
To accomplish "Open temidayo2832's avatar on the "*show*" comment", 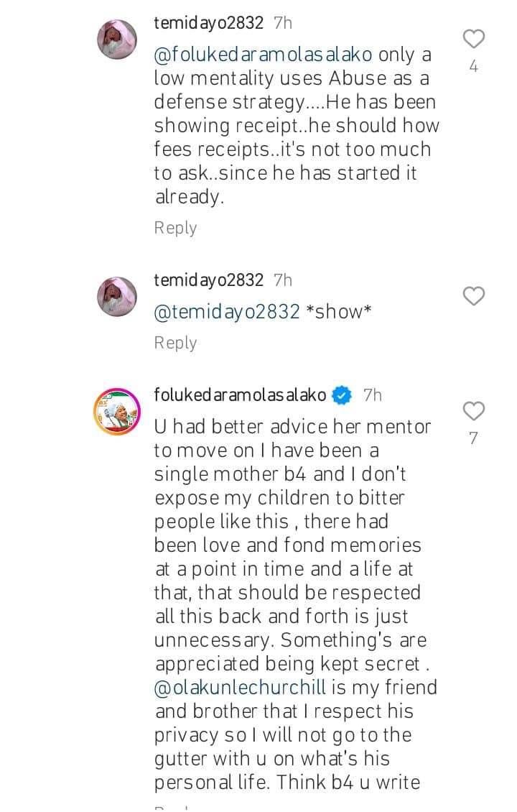I will 117,296.
